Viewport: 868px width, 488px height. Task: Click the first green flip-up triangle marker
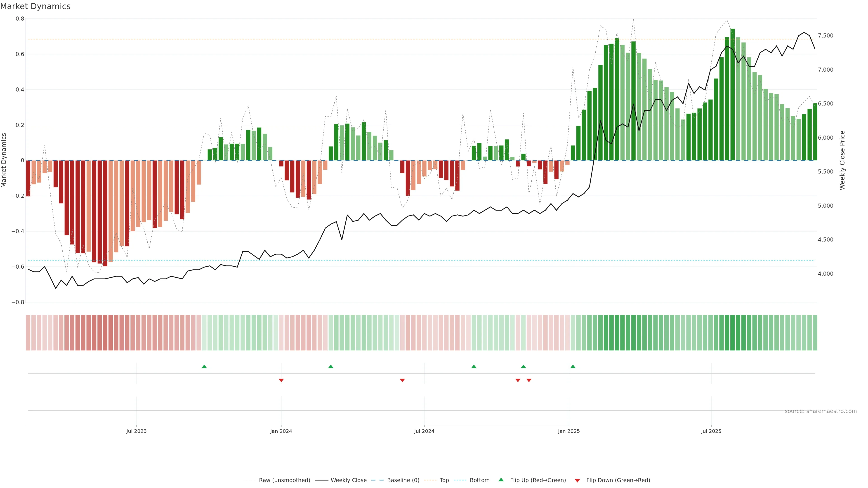tap(204, 366)
